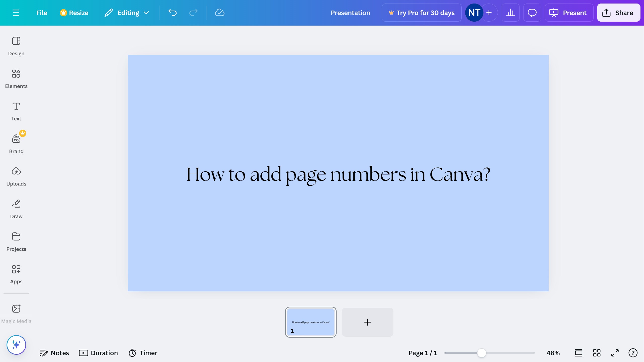Viewport: 644px width, 362px height.
Task: Open the comments panel
Action: click(532, 13)
